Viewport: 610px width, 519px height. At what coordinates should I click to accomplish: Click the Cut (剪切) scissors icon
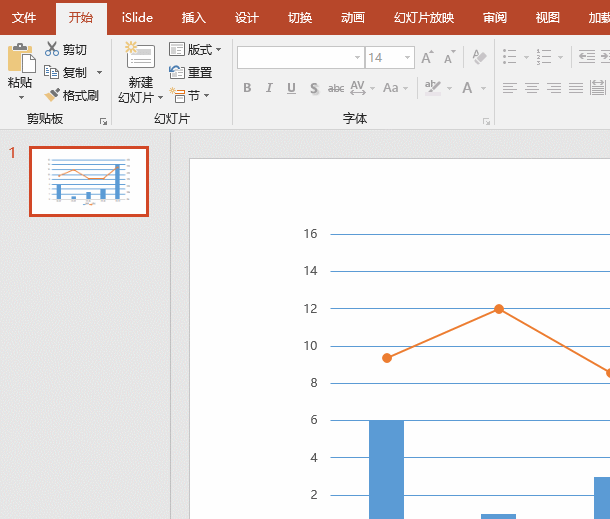click(52, 49)
